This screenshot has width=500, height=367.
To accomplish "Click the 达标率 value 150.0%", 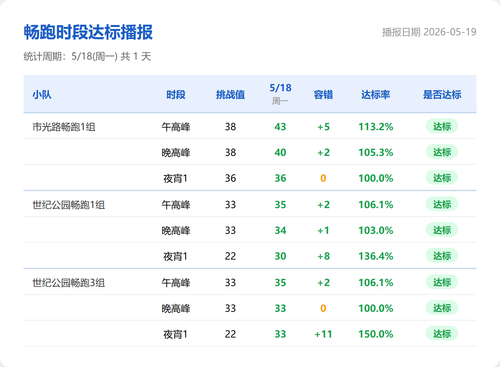I will (376, 334).
